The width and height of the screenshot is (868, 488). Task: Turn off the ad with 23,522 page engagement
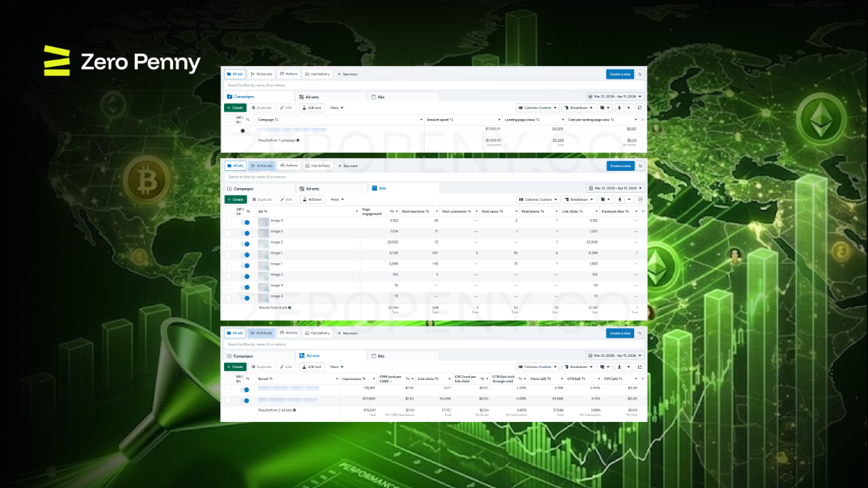point(246,244)
